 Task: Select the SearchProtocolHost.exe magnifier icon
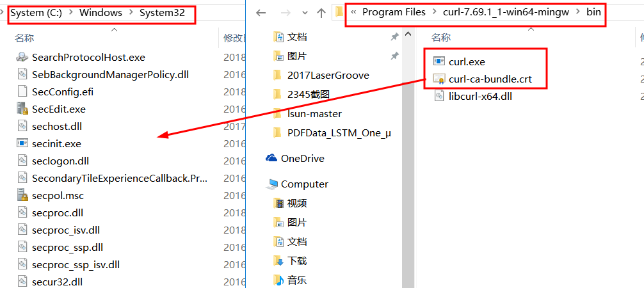(22, 57)
